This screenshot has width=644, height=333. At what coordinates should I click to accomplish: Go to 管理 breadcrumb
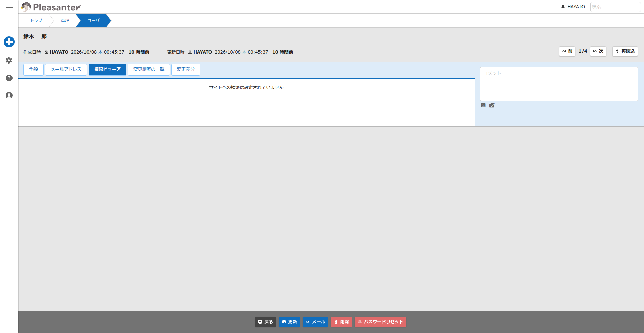coord(65,21)
